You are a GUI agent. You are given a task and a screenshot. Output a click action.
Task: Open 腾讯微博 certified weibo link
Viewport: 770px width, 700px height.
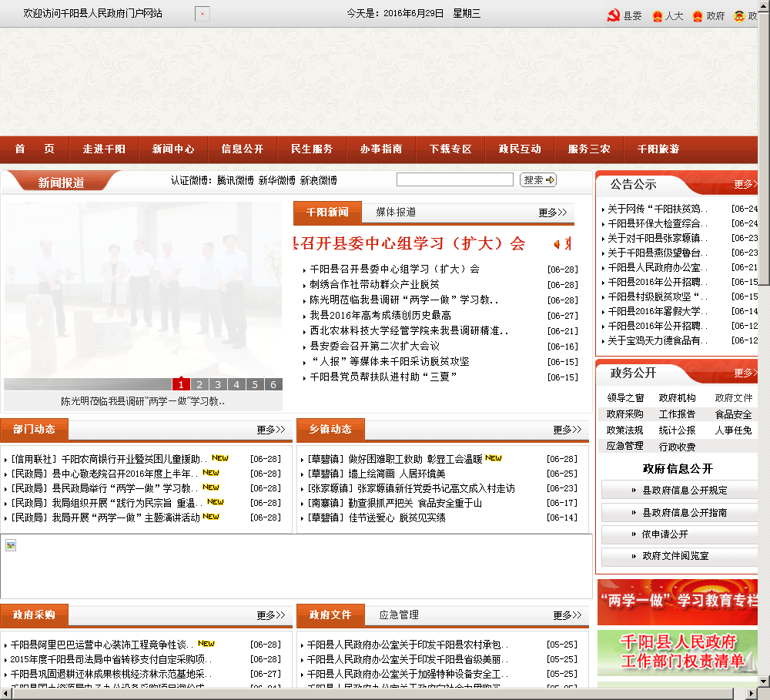point(235,180)
